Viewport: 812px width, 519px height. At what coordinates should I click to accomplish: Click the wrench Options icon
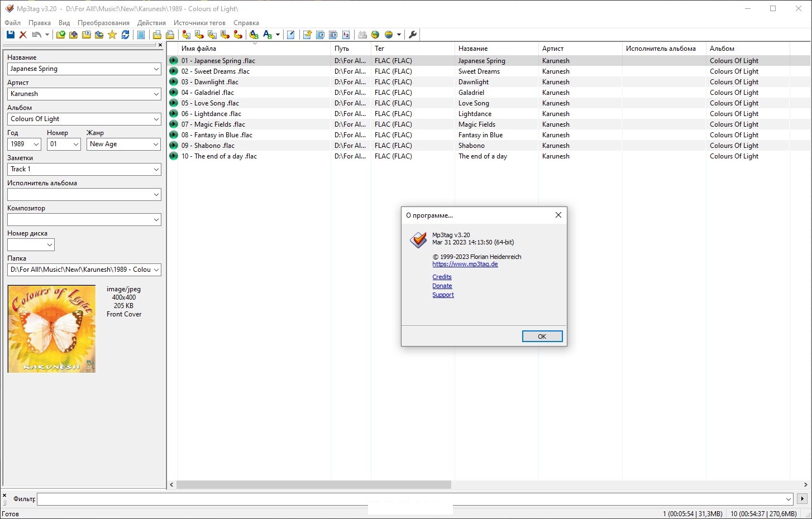pos(413,35)
